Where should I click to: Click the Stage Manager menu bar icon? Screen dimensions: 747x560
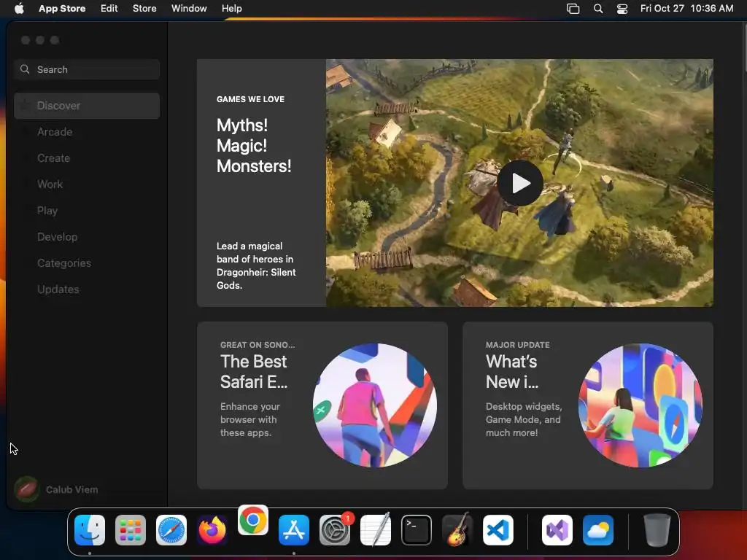coord(573,9)
